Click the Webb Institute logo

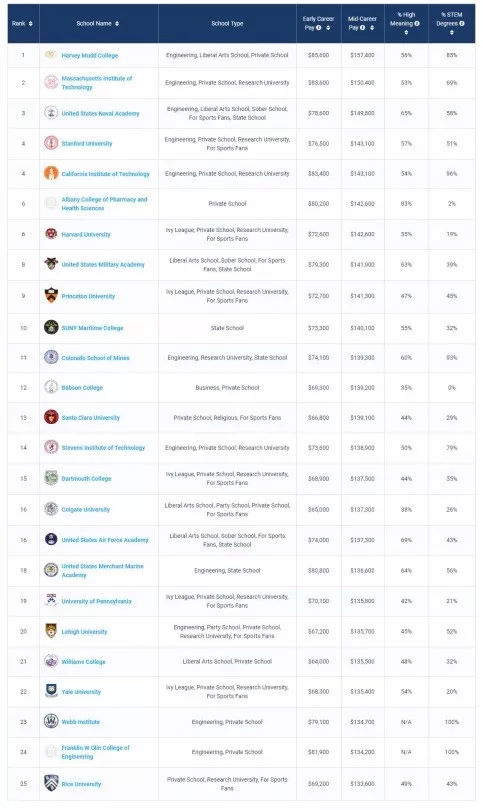pos(51,722)
